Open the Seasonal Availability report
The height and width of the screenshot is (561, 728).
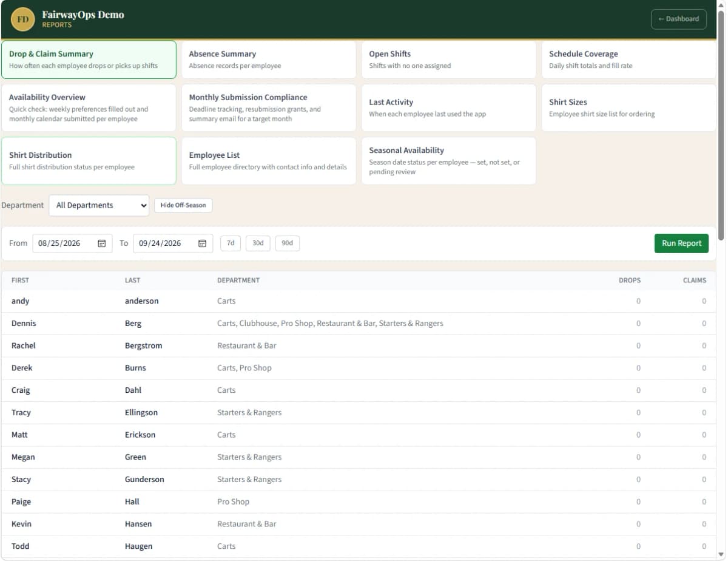point(449,161)
